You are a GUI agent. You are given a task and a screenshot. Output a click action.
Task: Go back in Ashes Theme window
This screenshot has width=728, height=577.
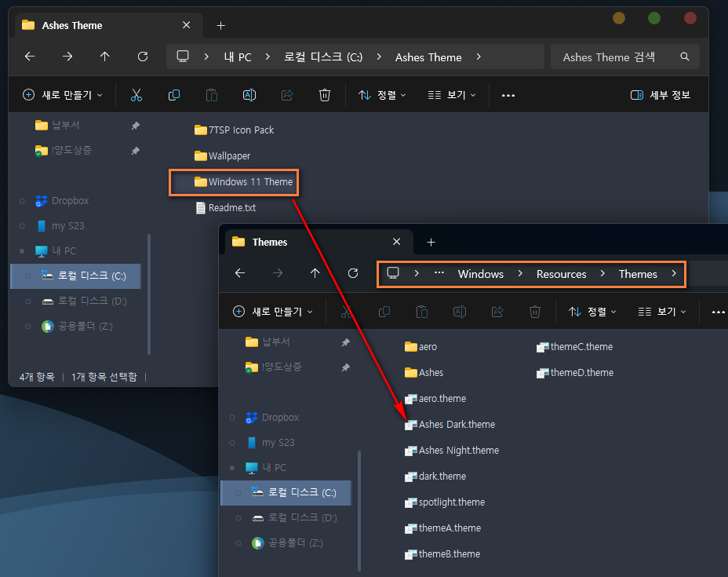[30, 57]
